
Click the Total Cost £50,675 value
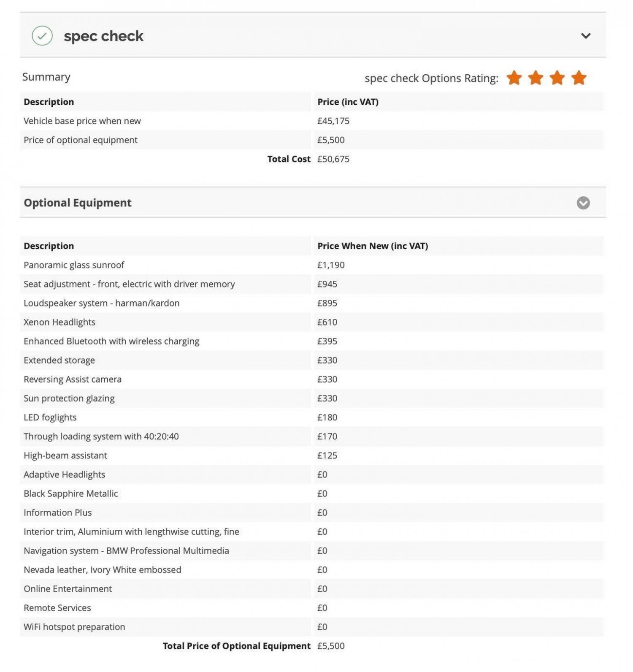click(333, 159)
